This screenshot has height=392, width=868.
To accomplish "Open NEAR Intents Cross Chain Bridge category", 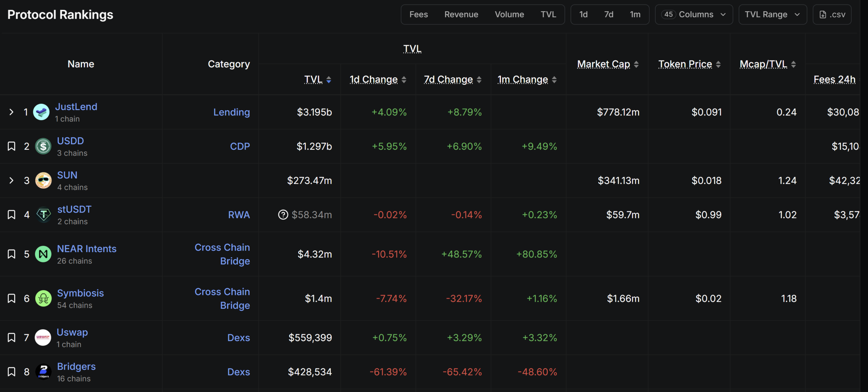I will click(222, 254).
